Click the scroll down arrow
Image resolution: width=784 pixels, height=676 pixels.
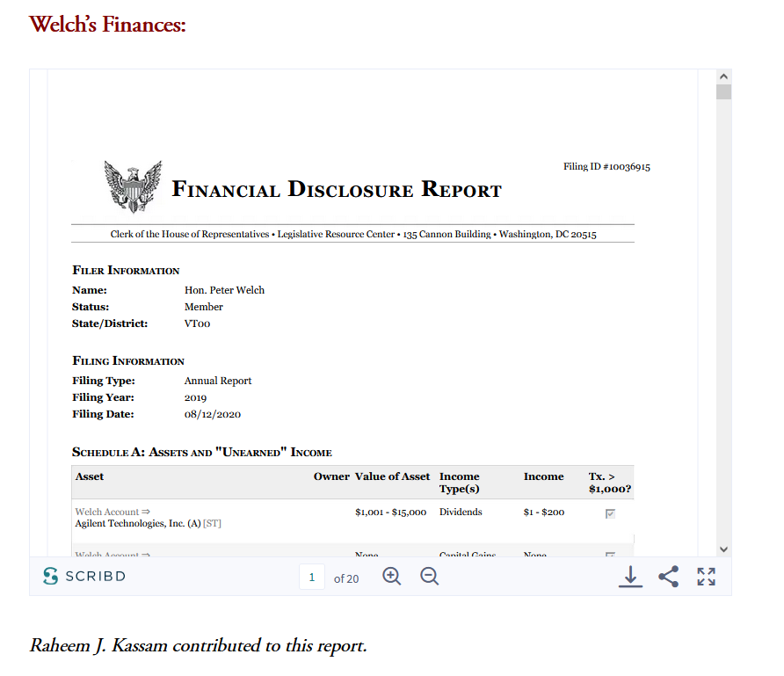[x=723, y=549]
